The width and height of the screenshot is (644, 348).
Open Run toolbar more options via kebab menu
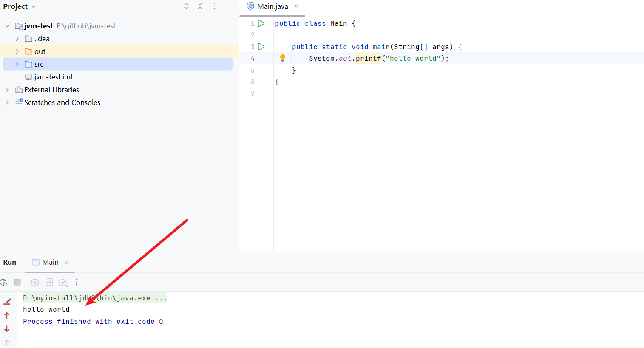(77, 282)
